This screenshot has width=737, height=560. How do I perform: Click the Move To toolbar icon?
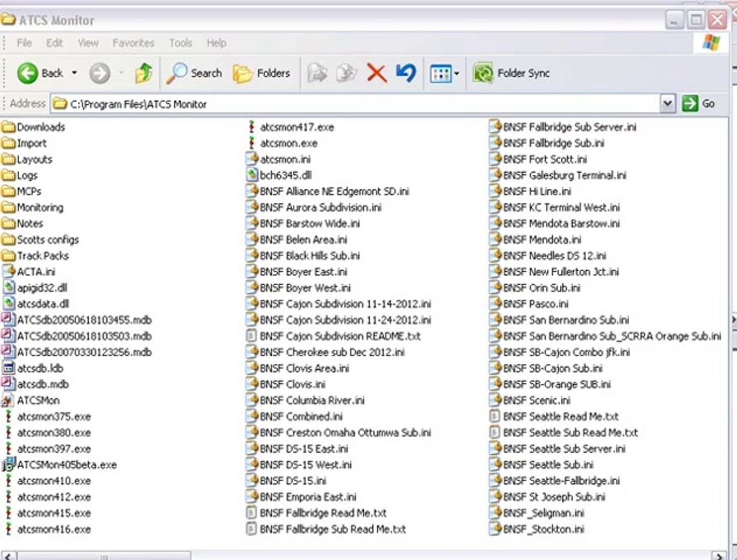(x=317, y=73)
